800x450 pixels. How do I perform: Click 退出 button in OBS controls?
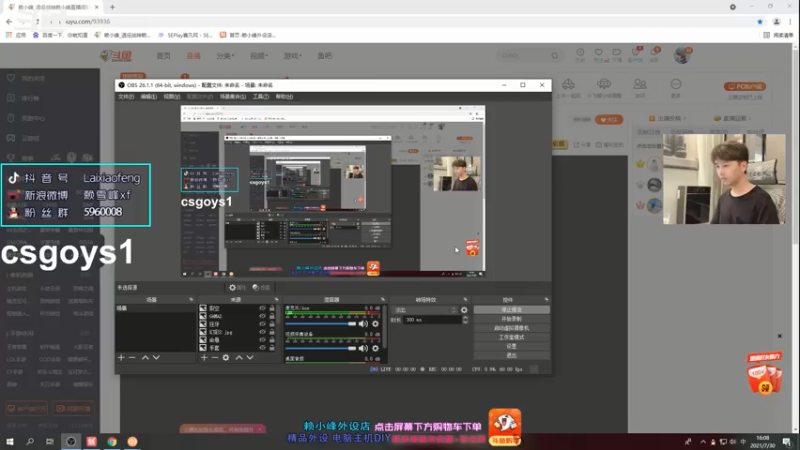coord(511,355)
